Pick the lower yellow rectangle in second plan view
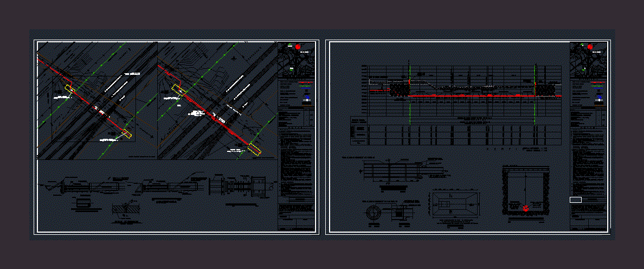 (255, 149)
